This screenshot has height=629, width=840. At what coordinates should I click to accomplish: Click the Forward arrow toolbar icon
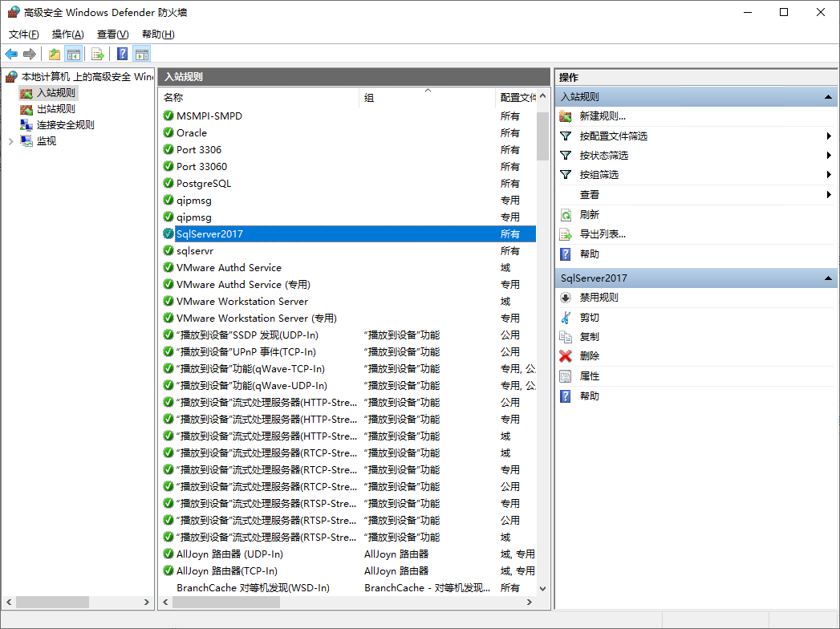[x=30, y=54]
